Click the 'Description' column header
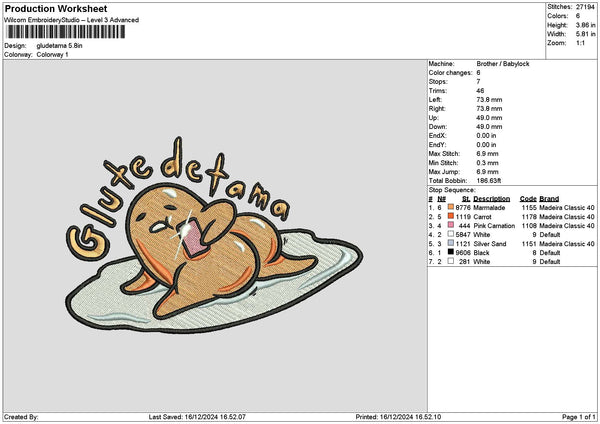This screenshot has width=600, height=424. (491, 199)
